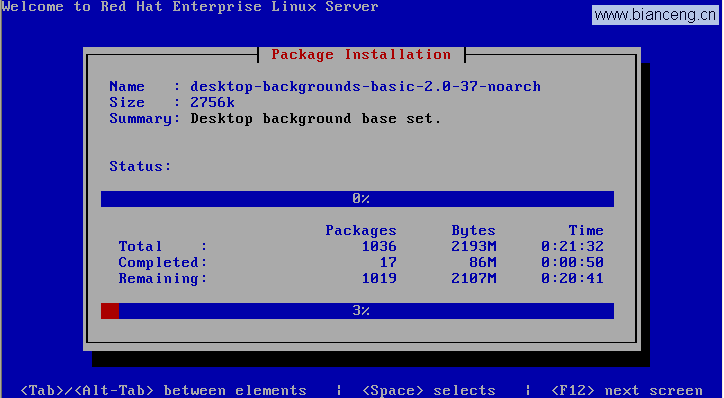Click summary text 'Desktop background base set.'
724x398 pixels.
[x=316, y=119]
